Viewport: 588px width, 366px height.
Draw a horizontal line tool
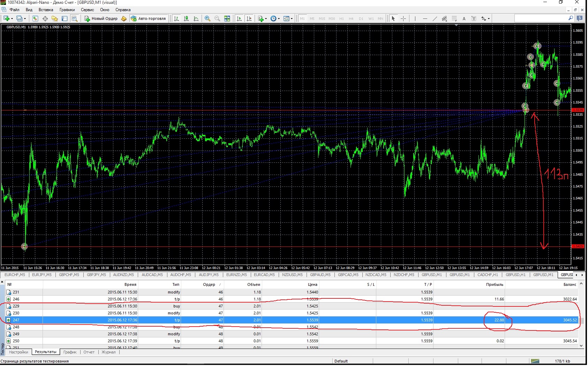425,18
